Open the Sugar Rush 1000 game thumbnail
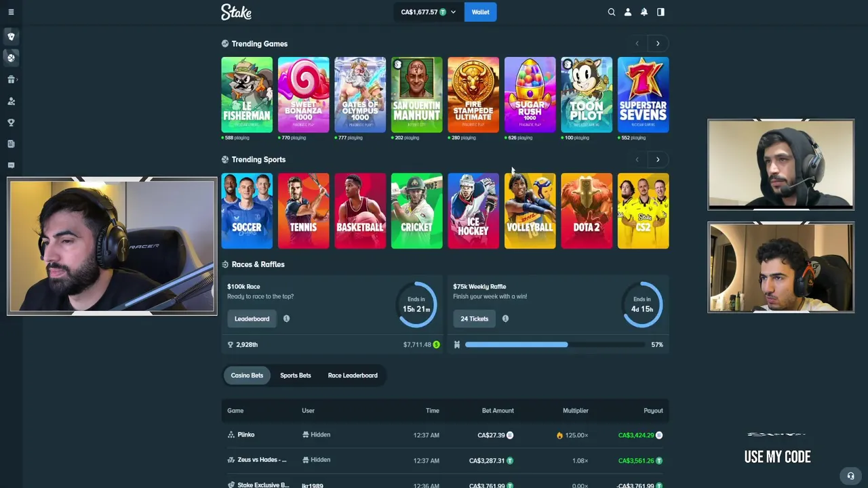This screenshot has height=488, width=868. tap(530, 95)
